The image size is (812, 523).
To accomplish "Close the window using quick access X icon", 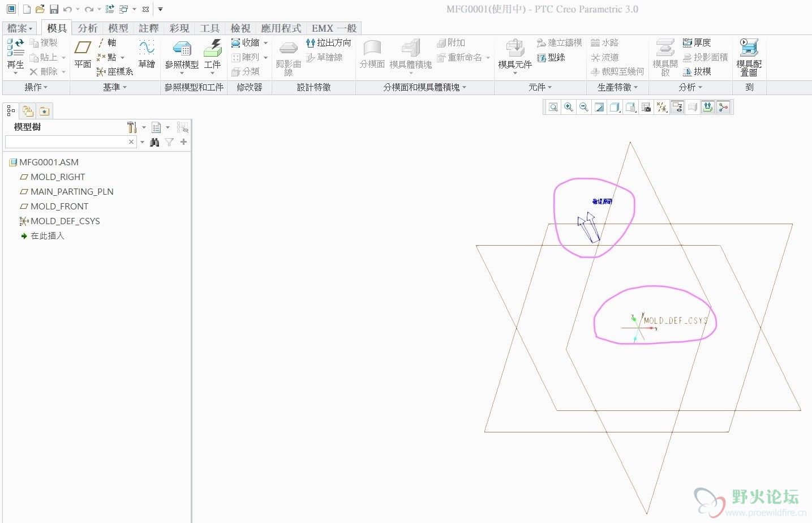I will (145, 9).
